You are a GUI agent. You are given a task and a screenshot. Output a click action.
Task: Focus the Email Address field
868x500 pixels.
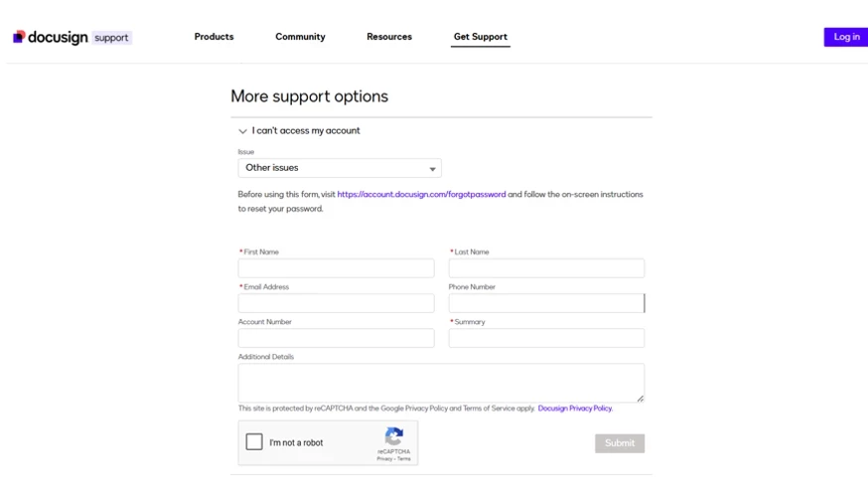point(336,303)
